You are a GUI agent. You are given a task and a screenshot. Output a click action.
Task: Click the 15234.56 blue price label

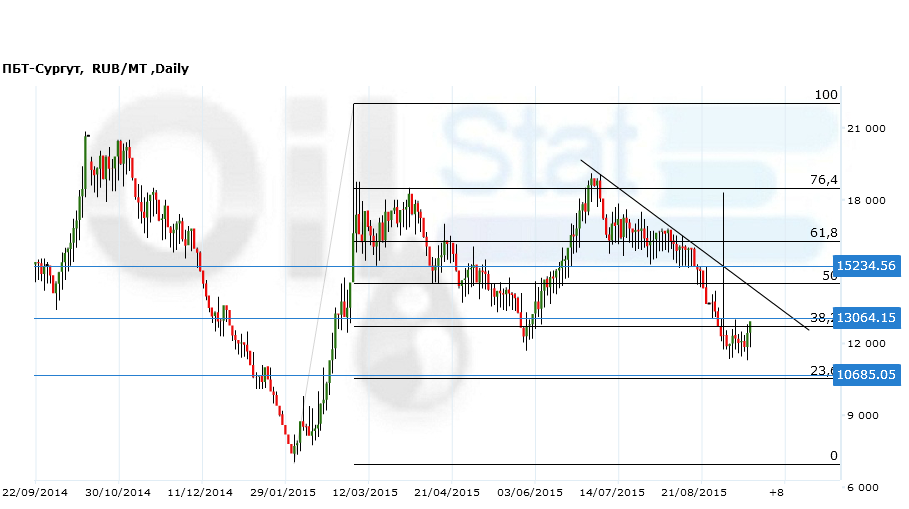[867, 266]
